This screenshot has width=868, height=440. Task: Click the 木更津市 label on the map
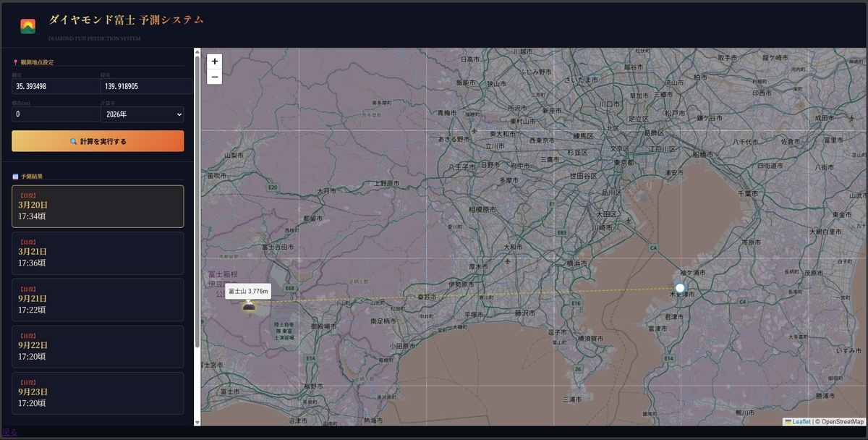click(681, 295)
